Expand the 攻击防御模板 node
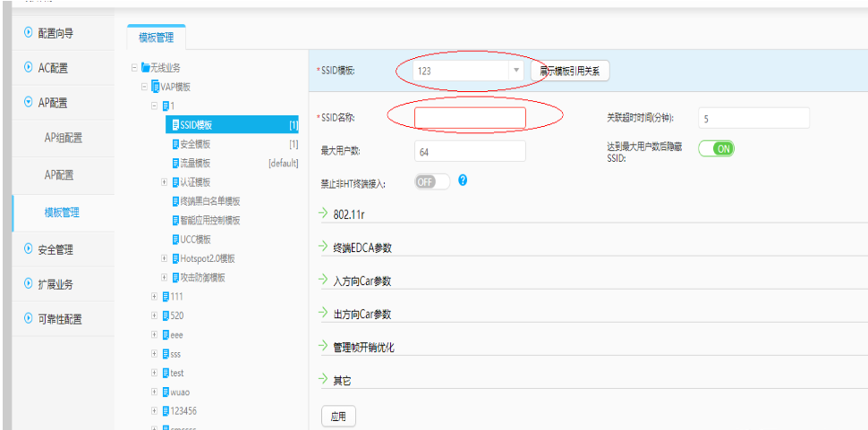 [x=165, y=277]
